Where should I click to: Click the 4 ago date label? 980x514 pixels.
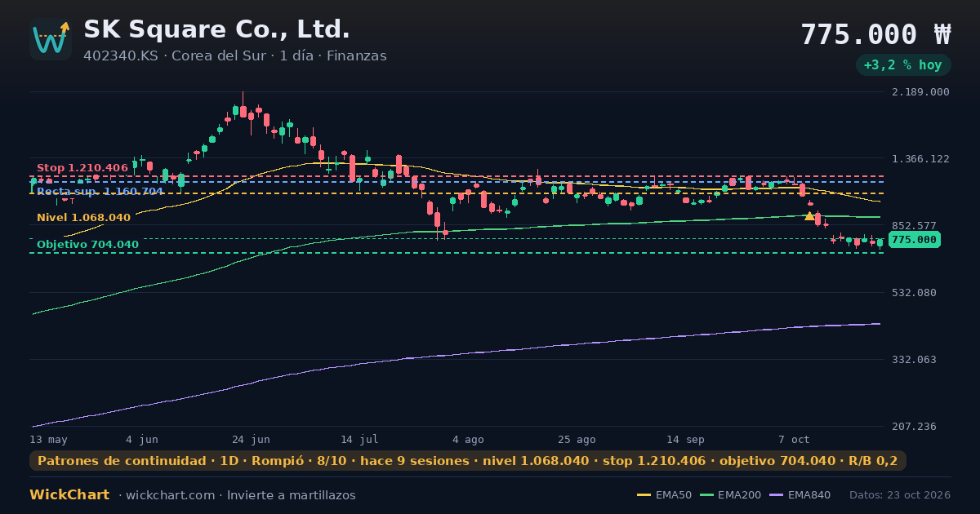coord(468,440)
